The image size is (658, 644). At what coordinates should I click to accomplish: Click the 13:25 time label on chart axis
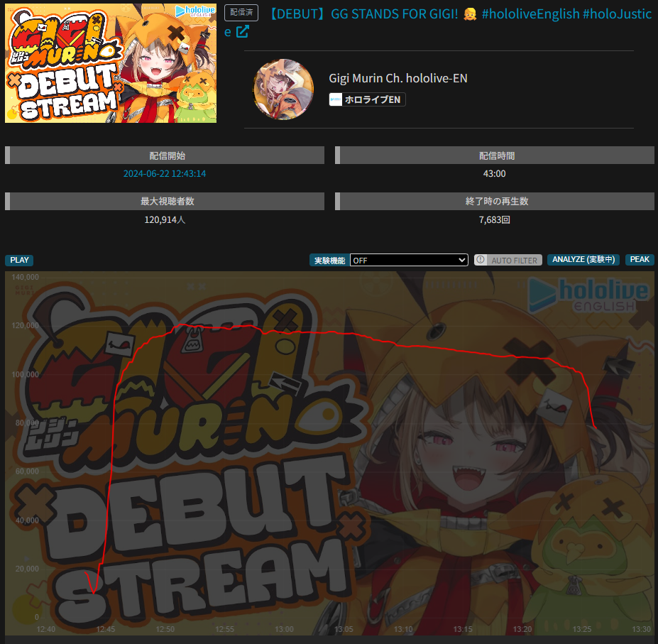pos(581,629)
